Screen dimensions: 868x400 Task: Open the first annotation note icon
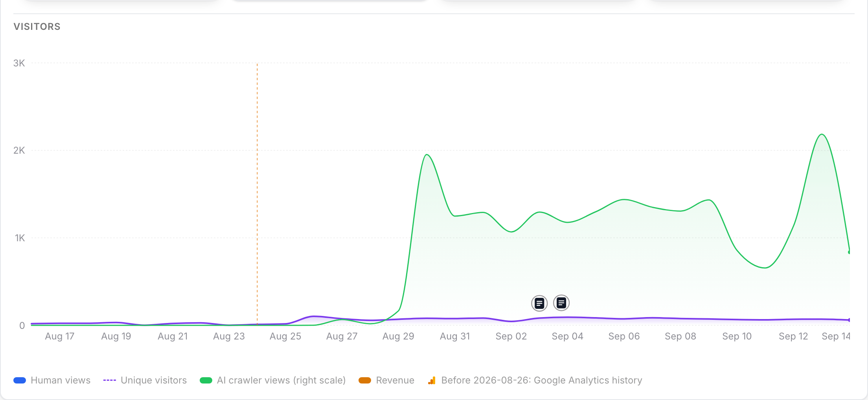click(x=539, y=303)
